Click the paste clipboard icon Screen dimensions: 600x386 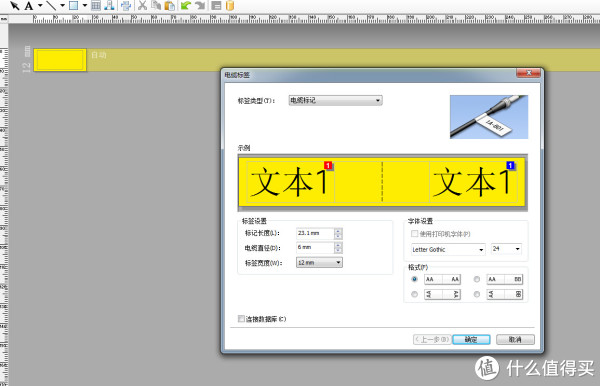pos(170,6)
